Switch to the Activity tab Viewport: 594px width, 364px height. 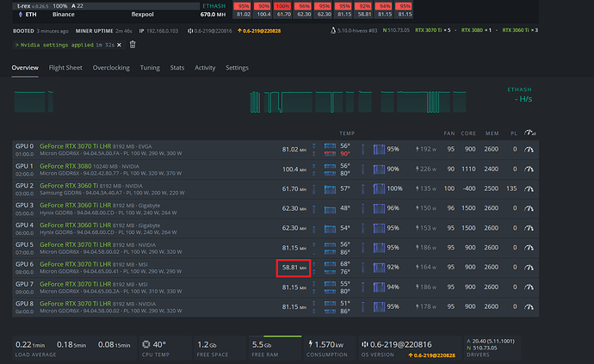tap(205, 68)
